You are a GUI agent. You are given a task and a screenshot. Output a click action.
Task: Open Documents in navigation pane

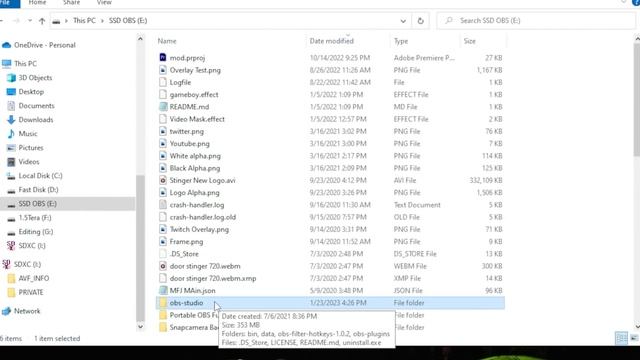tap(36, 106)
